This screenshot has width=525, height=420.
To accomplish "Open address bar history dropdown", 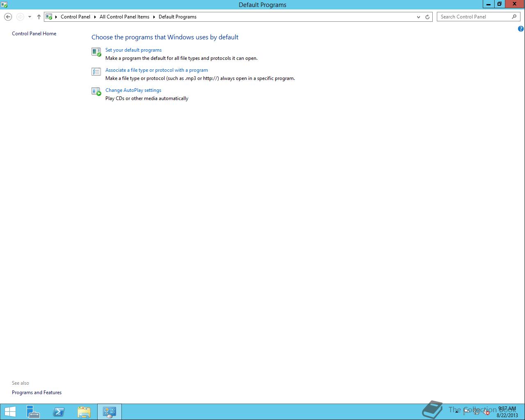I will tap(418, 17).
